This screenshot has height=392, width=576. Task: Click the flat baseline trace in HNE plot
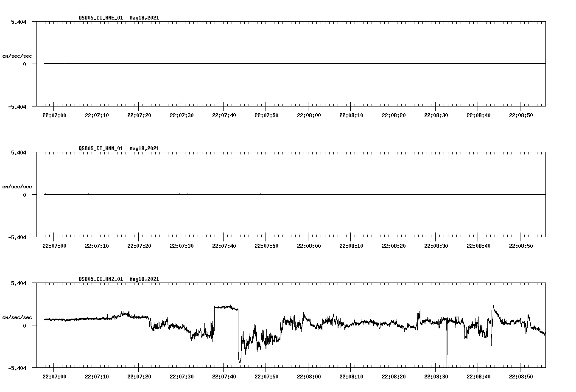(254, 64)
